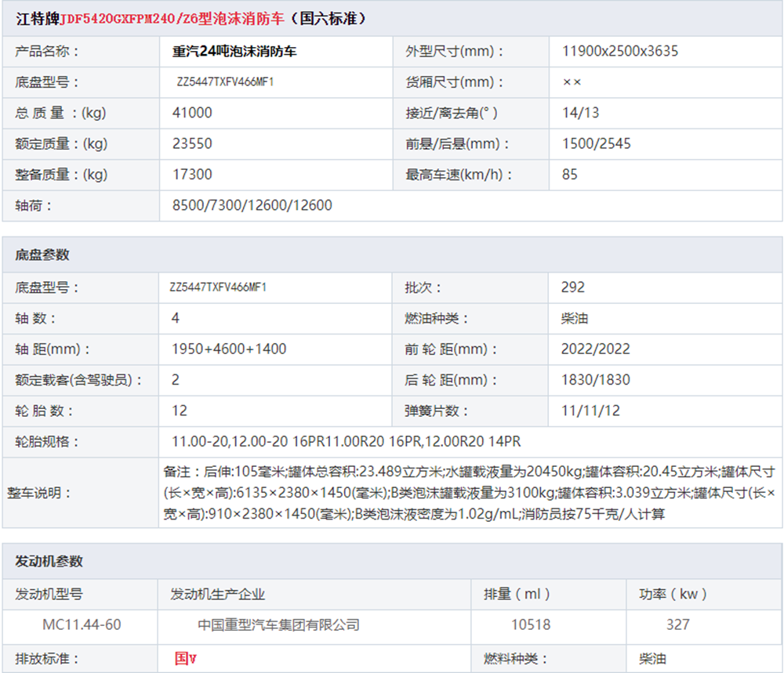Select product name 重汽24吨泡沫消防车
Screen dimensions: 784x673
[x=234, y=51]
